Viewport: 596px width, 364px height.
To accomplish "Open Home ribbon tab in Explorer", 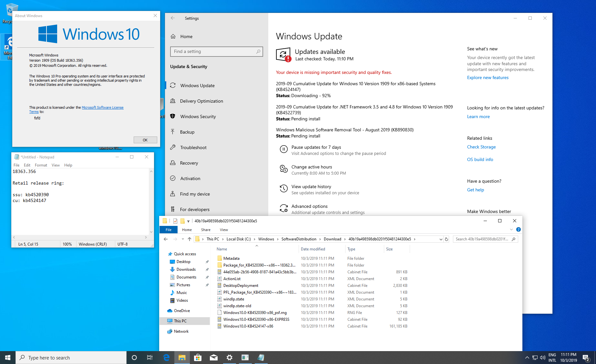I will [x=187, y=230].
